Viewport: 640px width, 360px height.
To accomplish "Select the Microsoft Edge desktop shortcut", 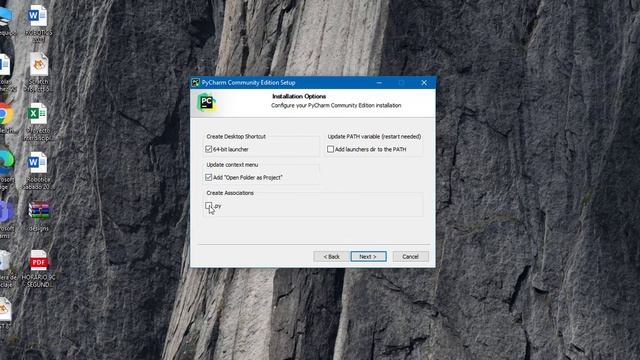I will click(6, 168).
